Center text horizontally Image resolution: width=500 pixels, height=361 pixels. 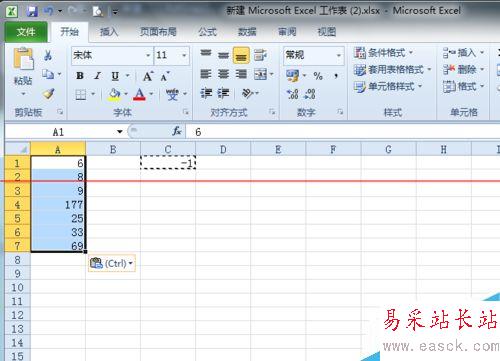coord(223,74)
